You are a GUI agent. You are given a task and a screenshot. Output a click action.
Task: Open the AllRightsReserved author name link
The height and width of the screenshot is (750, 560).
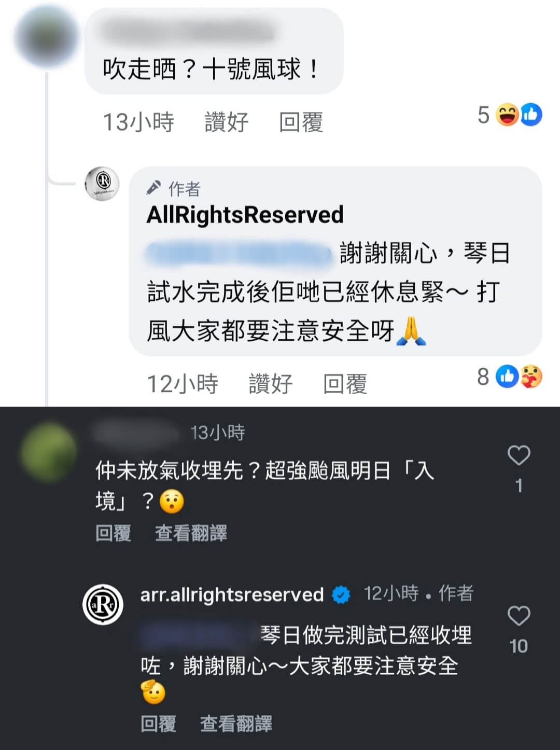(x=245, y=215)
